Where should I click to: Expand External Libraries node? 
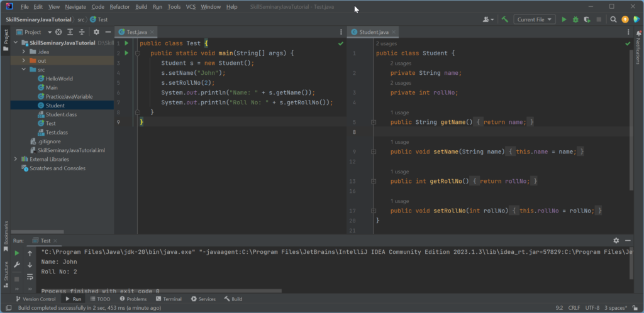[x=16, y=159]
